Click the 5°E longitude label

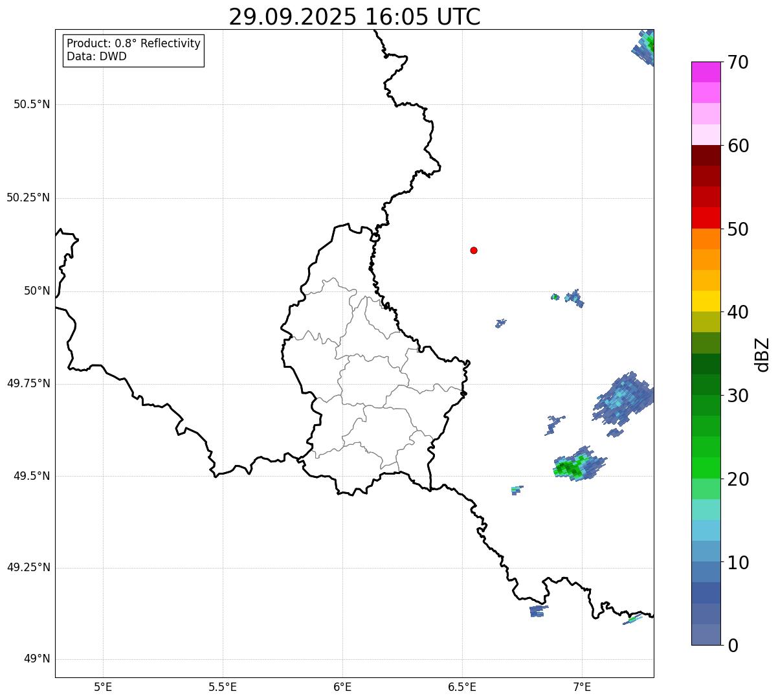click(x=103, y=687)
